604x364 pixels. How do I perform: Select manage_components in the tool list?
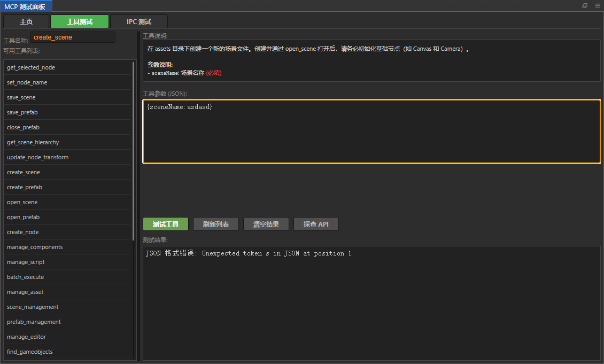(67, 247)
